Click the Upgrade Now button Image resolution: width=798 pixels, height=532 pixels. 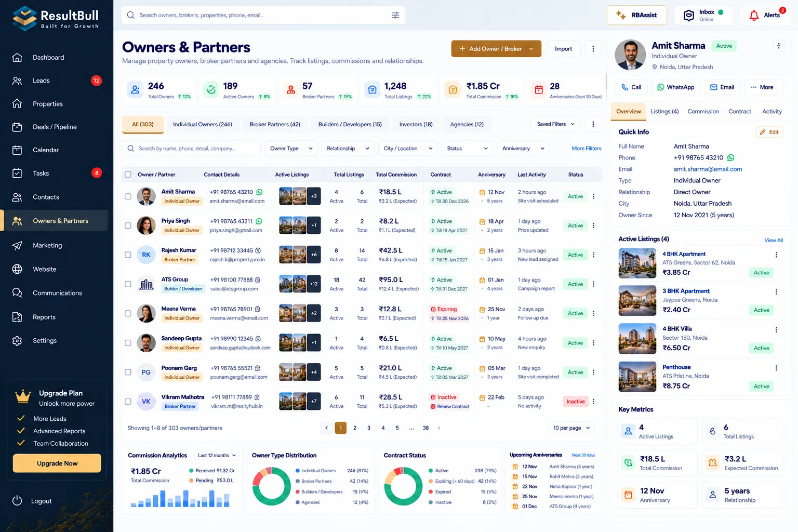coord(57,463)
